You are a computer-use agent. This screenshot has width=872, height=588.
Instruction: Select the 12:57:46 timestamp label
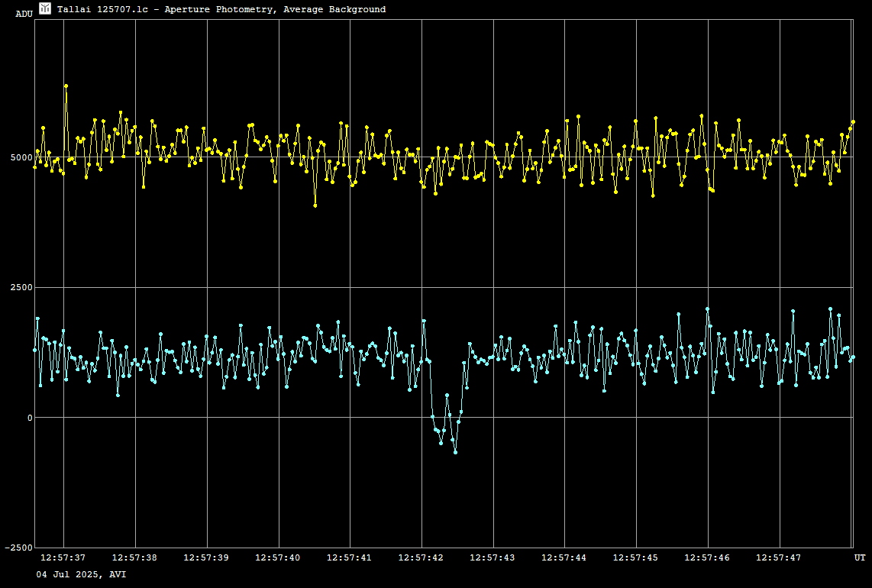point(707,558)
